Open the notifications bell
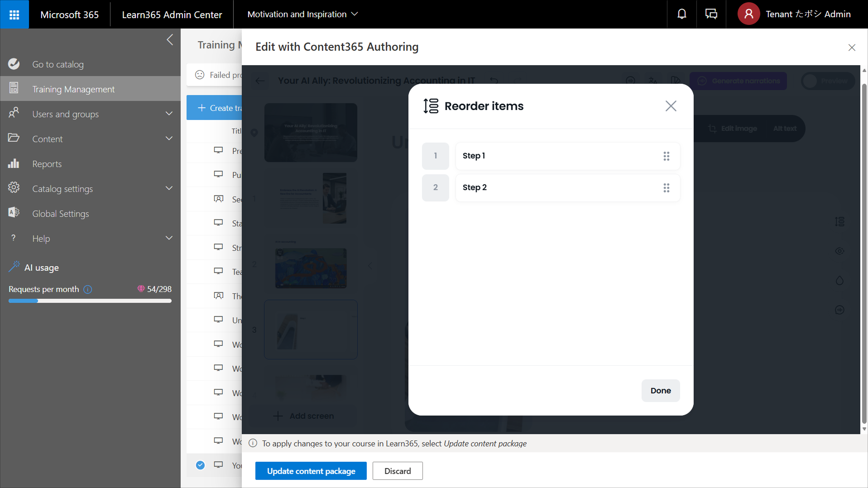Viewport: 868px width, 488px height. tap(681, 14)
